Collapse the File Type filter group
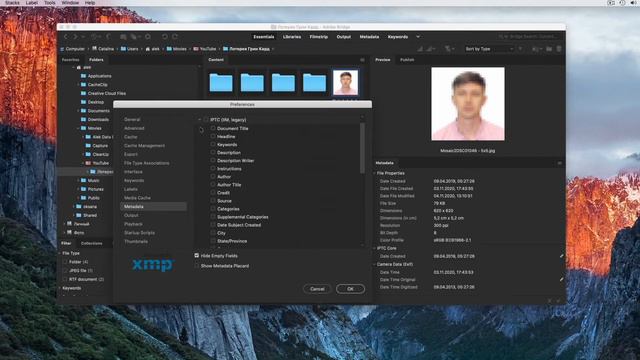Screen dimensions: 640x360 click(x=60, y=253)
